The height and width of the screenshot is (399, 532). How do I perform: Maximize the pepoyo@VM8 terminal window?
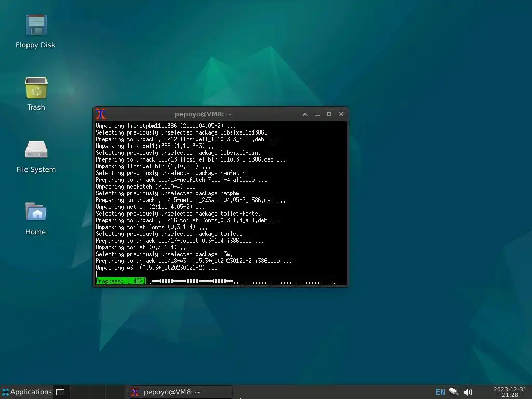(x=329, y=114)
